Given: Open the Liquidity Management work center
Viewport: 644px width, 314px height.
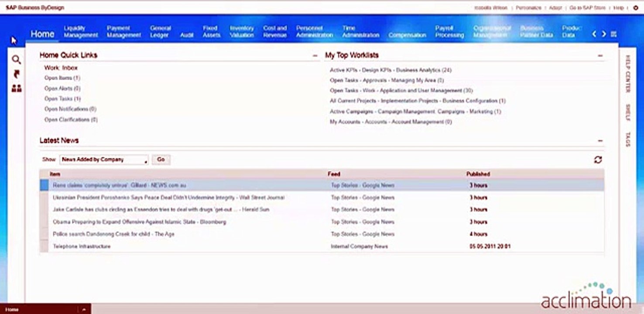Looking at the screenshot, I should 81,31.
